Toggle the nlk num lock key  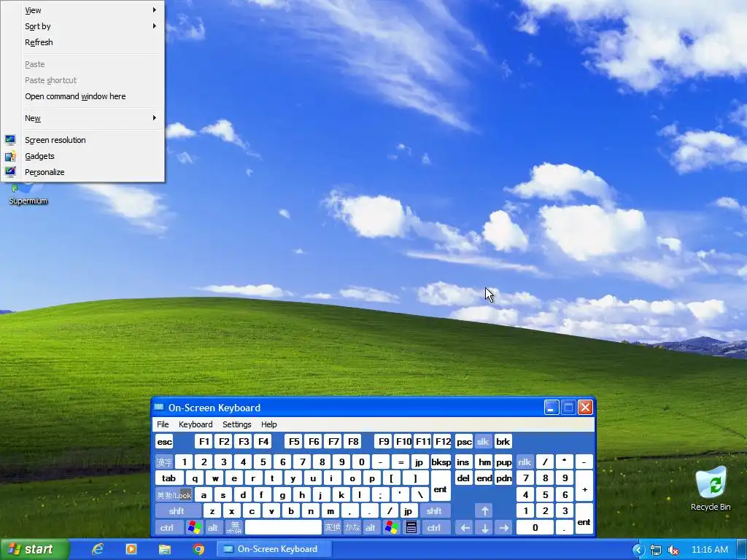point(525,462)
